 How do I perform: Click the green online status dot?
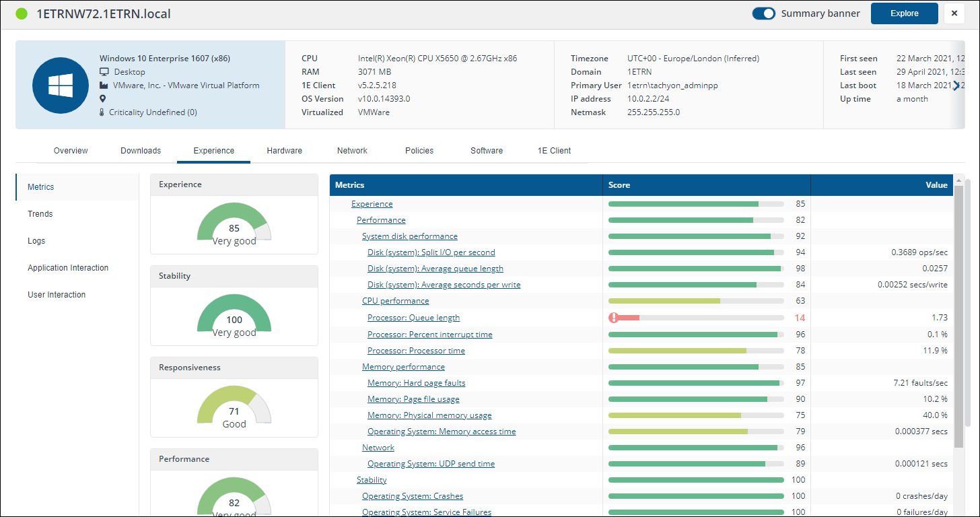pos(22,13)
